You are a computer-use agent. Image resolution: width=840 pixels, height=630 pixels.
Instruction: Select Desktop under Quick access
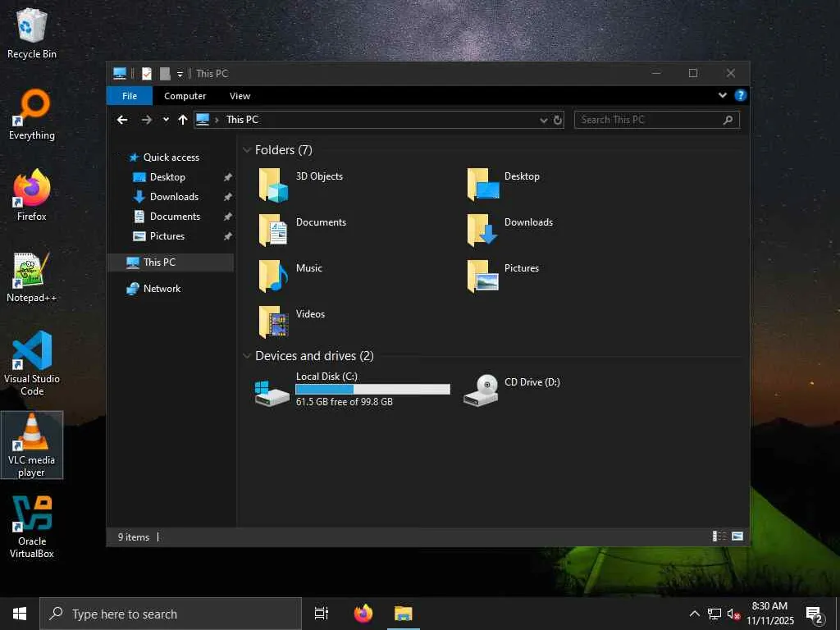(159, 177)
